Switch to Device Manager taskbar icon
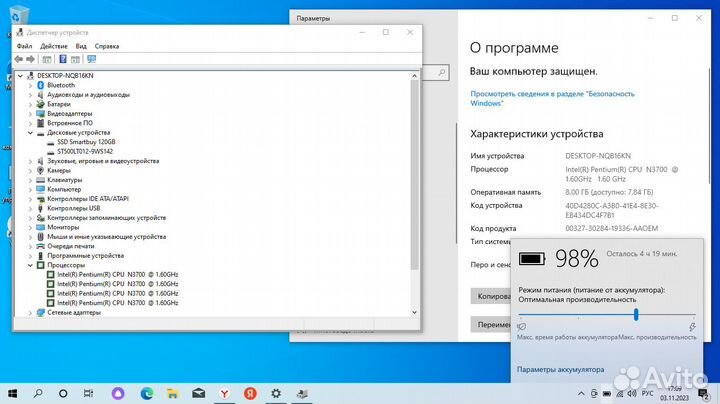The height and width of the screenshot is (404, 720). pos(302,393)
